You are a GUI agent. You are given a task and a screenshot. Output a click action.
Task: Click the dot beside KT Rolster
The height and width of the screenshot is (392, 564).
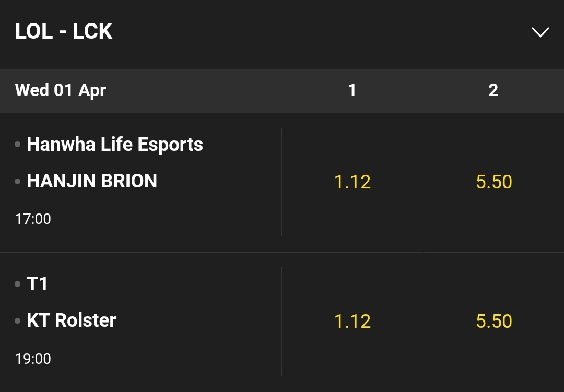18,320
